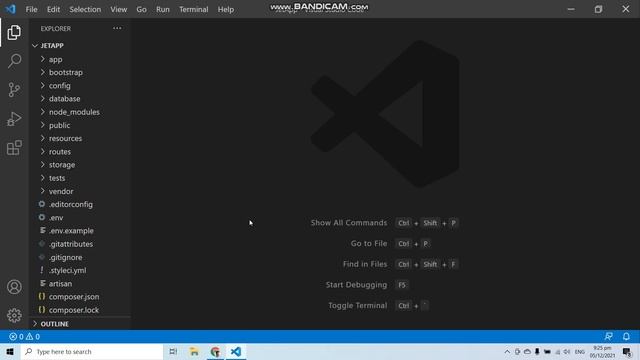Open the Manage gear icon
Screen dimensions: 640x360
coord(14,315)
